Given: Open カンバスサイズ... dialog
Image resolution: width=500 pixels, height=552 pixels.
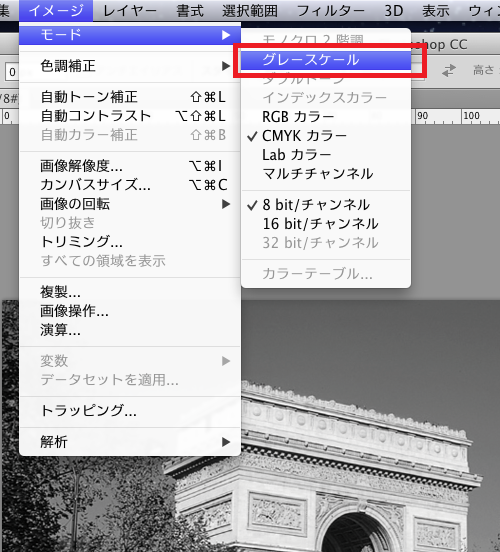Looking at the screenshot, I should pyautogui.click(x=130, y=185).
